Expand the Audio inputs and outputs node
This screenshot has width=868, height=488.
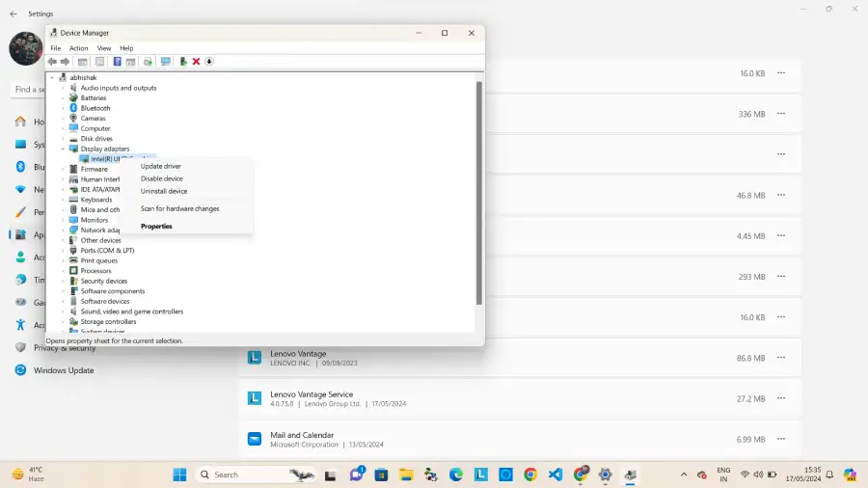pyautogui.click(x=63, y=88)
